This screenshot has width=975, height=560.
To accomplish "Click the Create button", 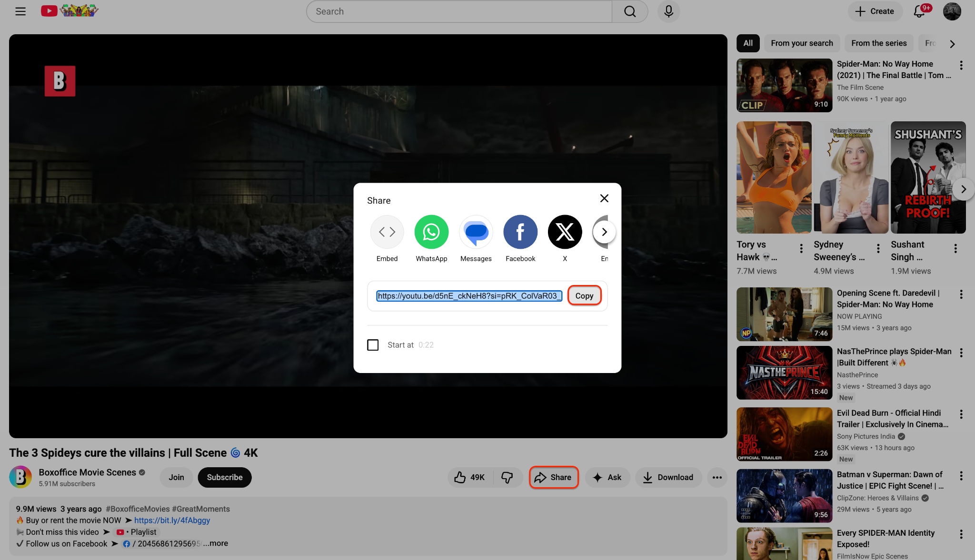I will 875,11.
